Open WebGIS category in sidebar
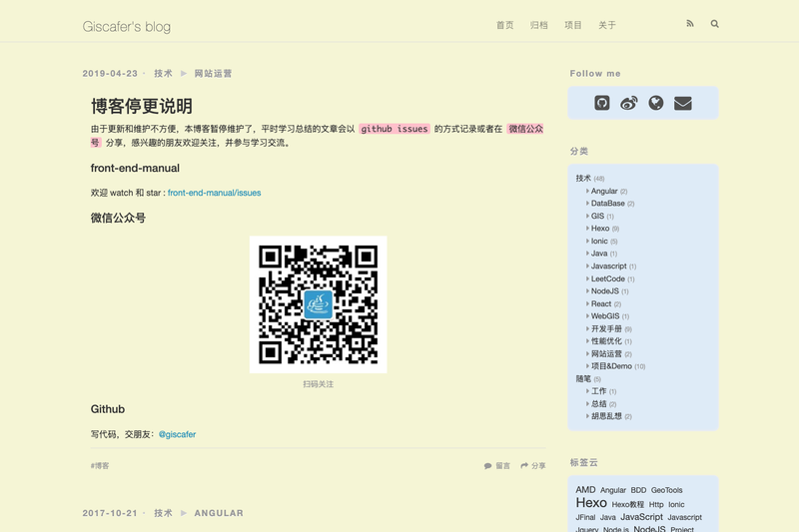 pos(605,315)
